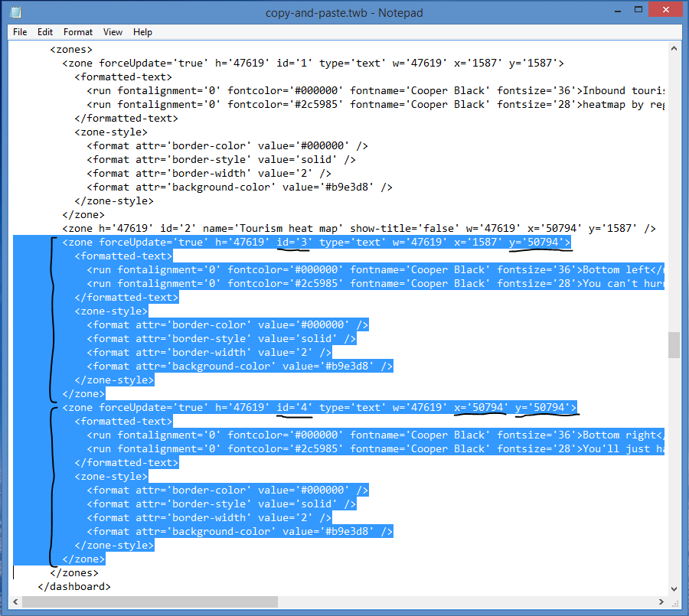Place cursor on the closing dashboard tag
Screen dimensions: 689x616
click(x=74, y=586)
